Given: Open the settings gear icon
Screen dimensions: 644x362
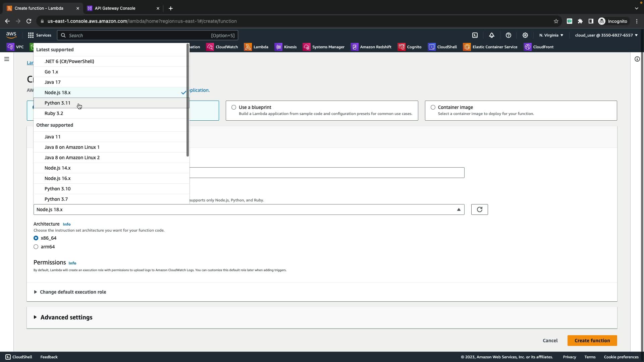Looking at the screenshot, I should (525, 35).
